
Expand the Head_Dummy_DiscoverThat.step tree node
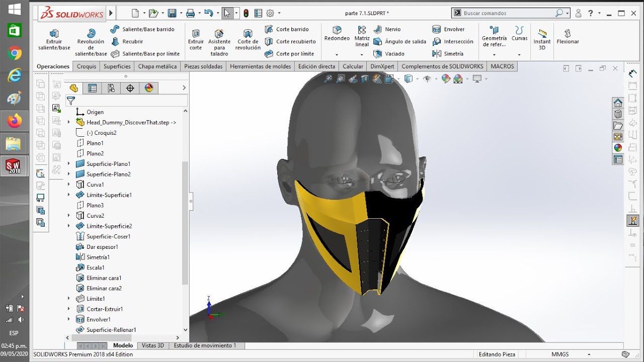pyautogui.click(x=69, y=122)
